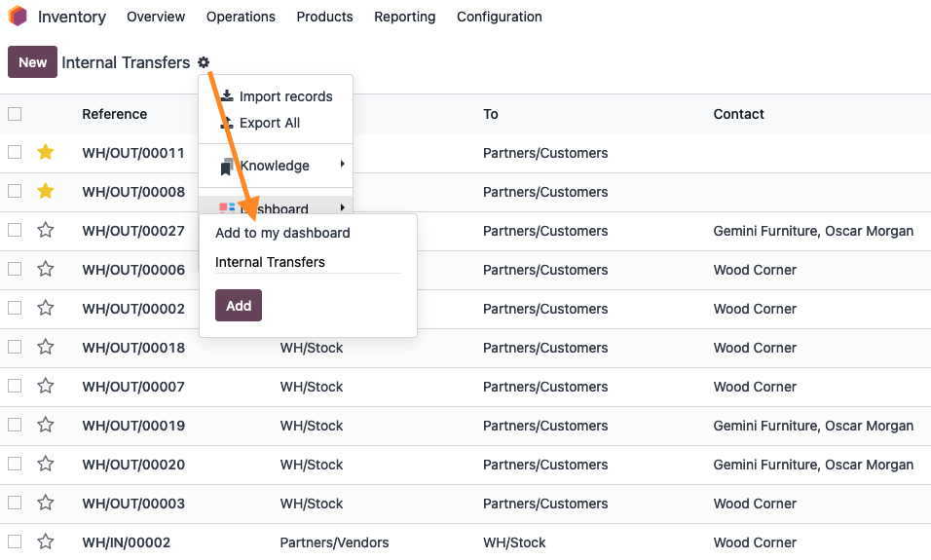Sort by the Contact column header
The width and height of the screenshot is (931, 560).
click(x=738, y=114)
